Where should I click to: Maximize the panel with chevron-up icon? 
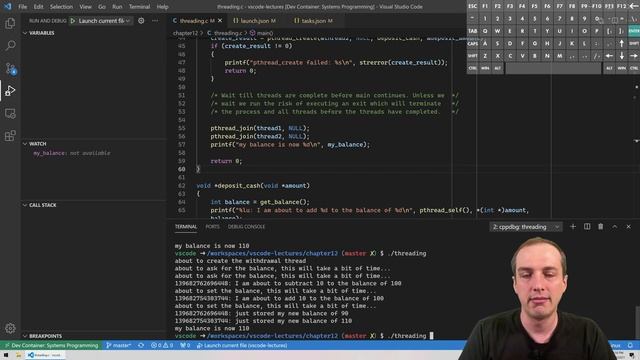615,227
